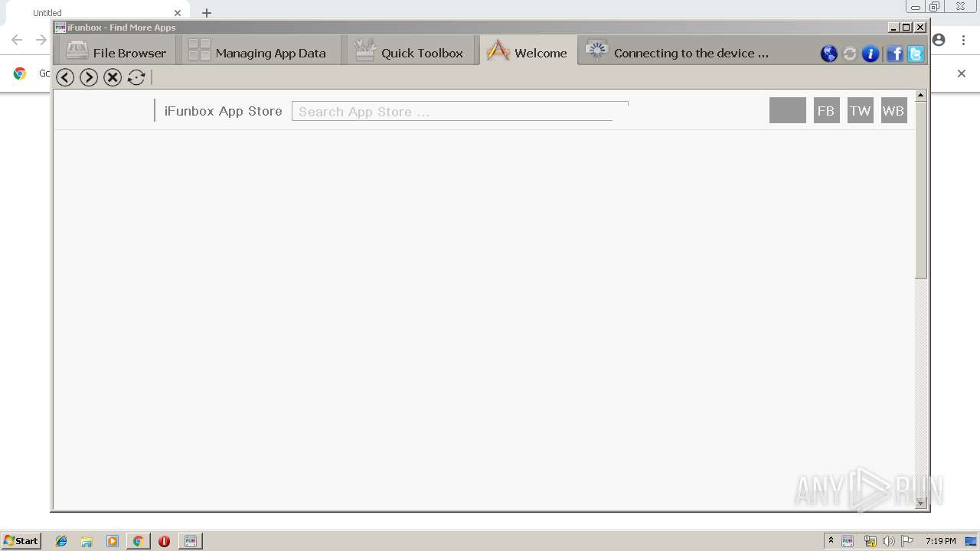980x551 pixels.
Task: Open the media player taskbar icon
Action: [113, 541]
